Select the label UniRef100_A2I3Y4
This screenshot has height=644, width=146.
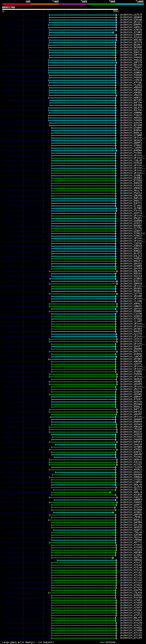click(x=131, y=334)
